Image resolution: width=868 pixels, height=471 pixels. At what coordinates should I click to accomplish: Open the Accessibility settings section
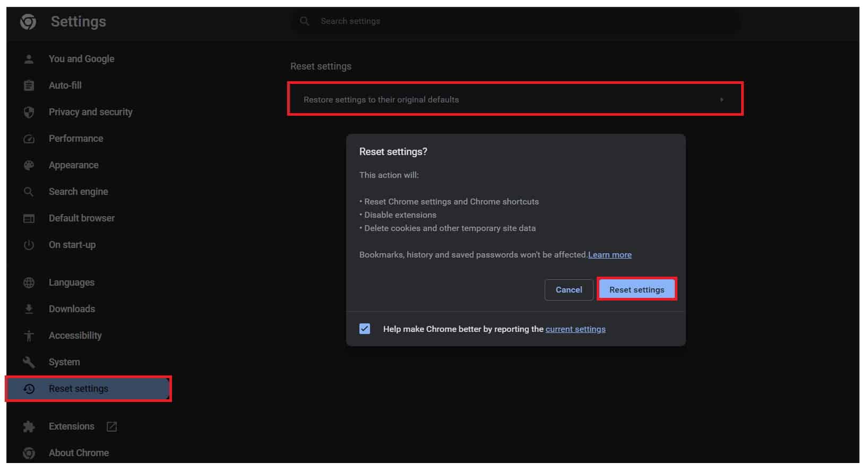click(x=75, y=336)
